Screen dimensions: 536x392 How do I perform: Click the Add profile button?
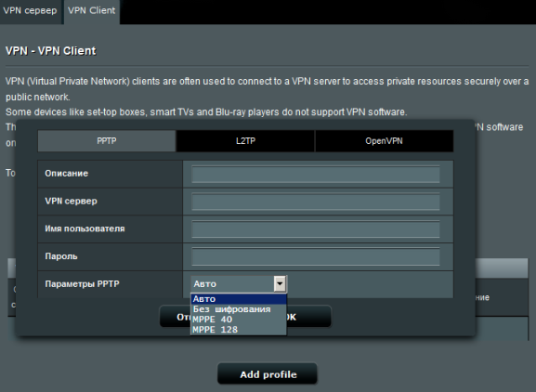pos(268,374)
